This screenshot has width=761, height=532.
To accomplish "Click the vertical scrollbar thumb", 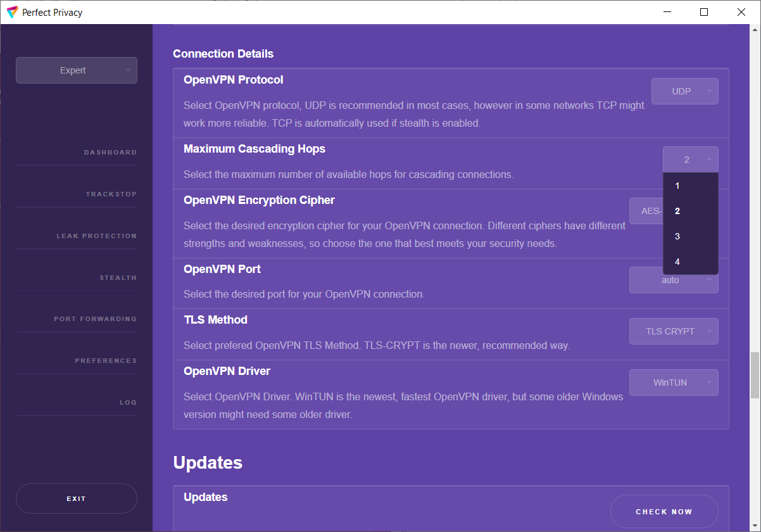I will pos(755,375).
